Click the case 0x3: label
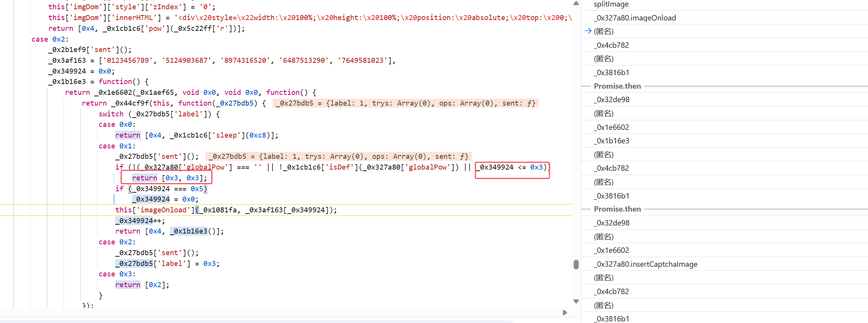Image resolution: width=868 pixels, height=323 pixels. click(117, 274)
